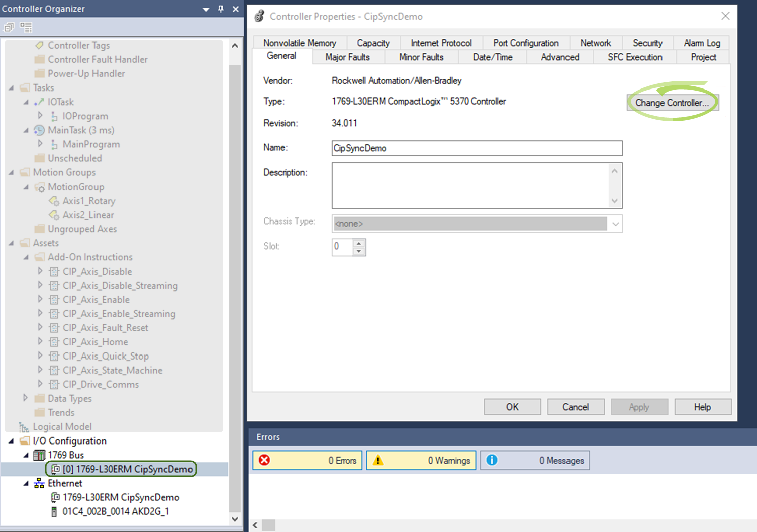Expand the IOProgram node
This screenshot has width=757, height=532.
point(40,116)
